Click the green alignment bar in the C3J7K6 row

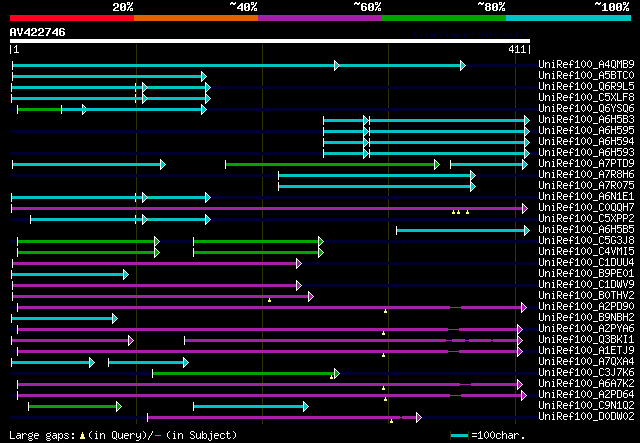pyautogui.click(x=246, y=374)
